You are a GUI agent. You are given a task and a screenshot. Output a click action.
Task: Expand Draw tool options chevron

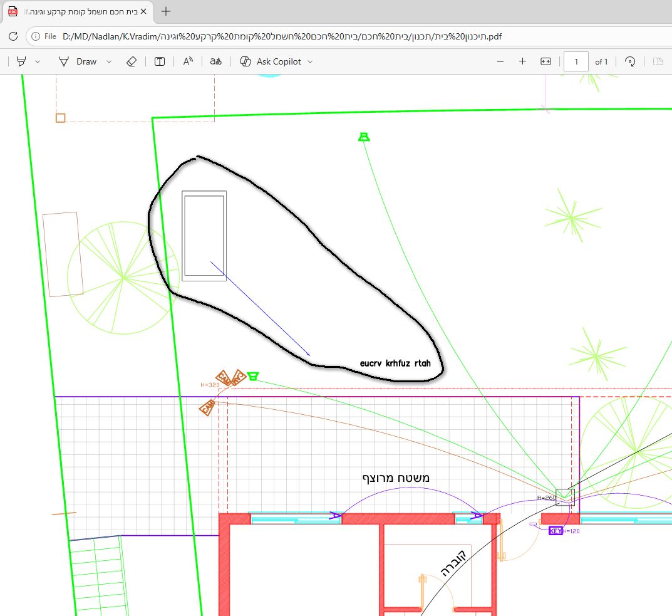[x=109, y=61]
